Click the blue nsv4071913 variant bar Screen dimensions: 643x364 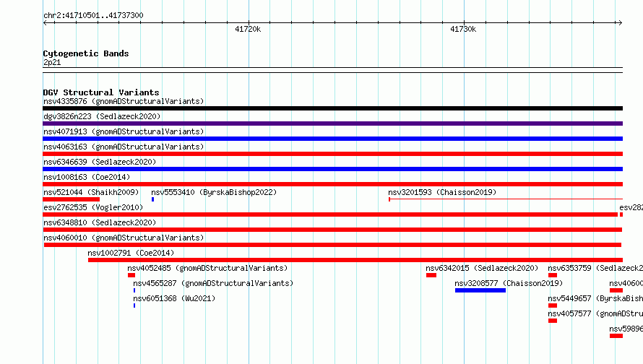pos(332,139)
